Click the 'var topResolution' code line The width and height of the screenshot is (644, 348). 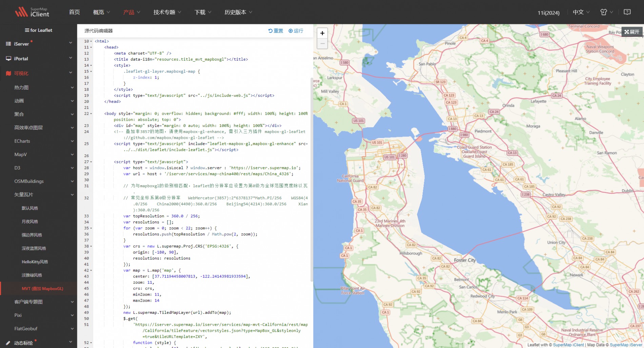coord(162,216)
